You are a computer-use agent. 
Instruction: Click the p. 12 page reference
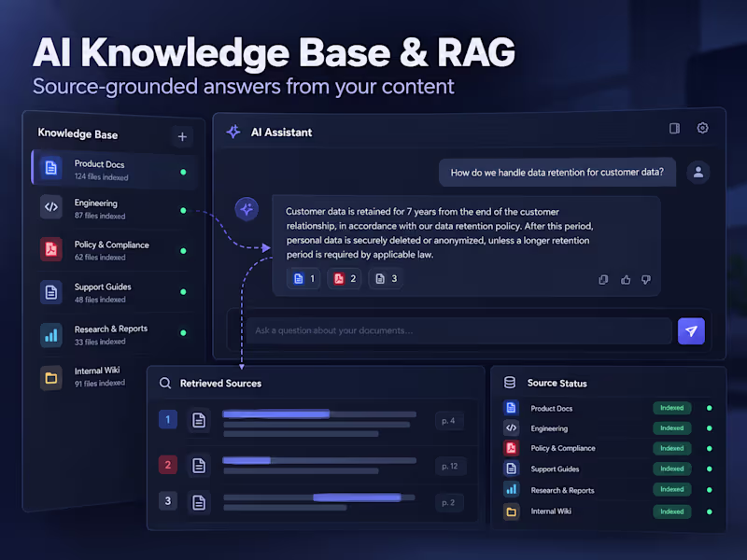(450, 466)
